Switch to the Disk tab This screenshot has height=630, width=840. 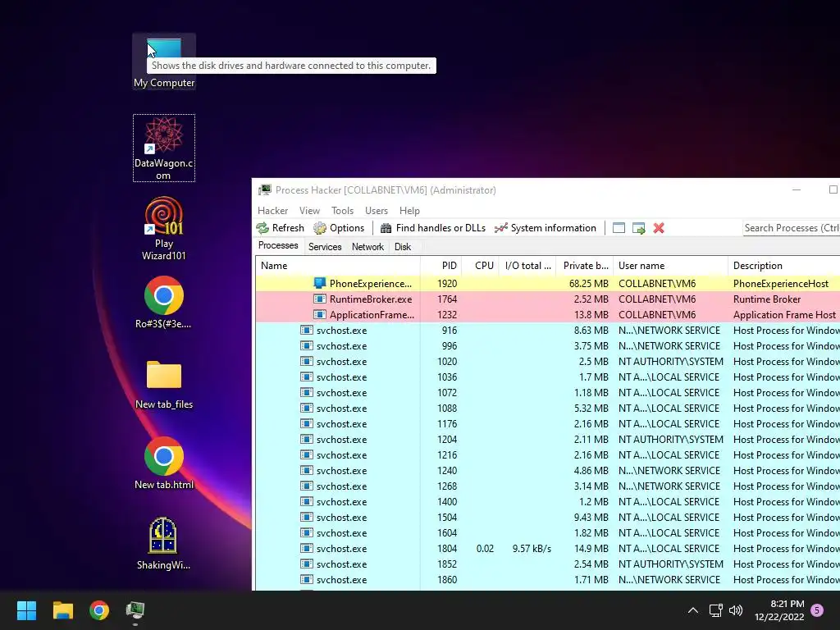402,247
